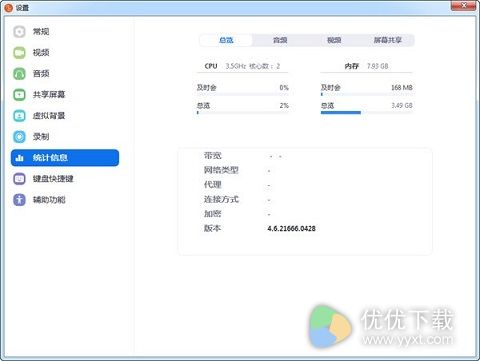Click the 统计信息 bar chart icon
The height and width of the screenshot is (361, 480).
(19, 158)
